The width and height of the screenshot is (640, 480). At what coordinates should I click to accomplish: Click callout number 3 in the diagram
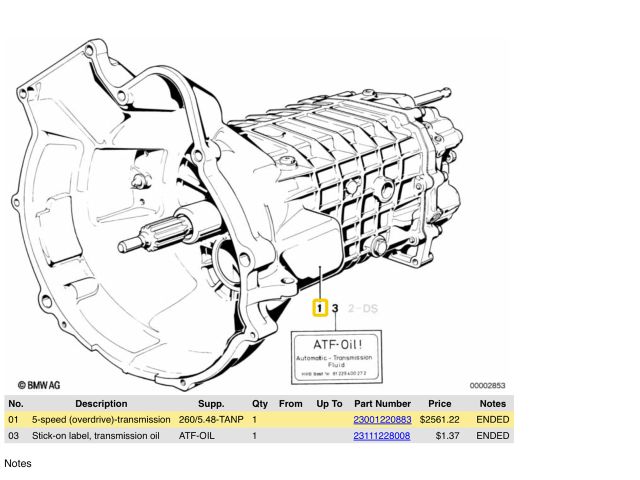tap(336, 308)
